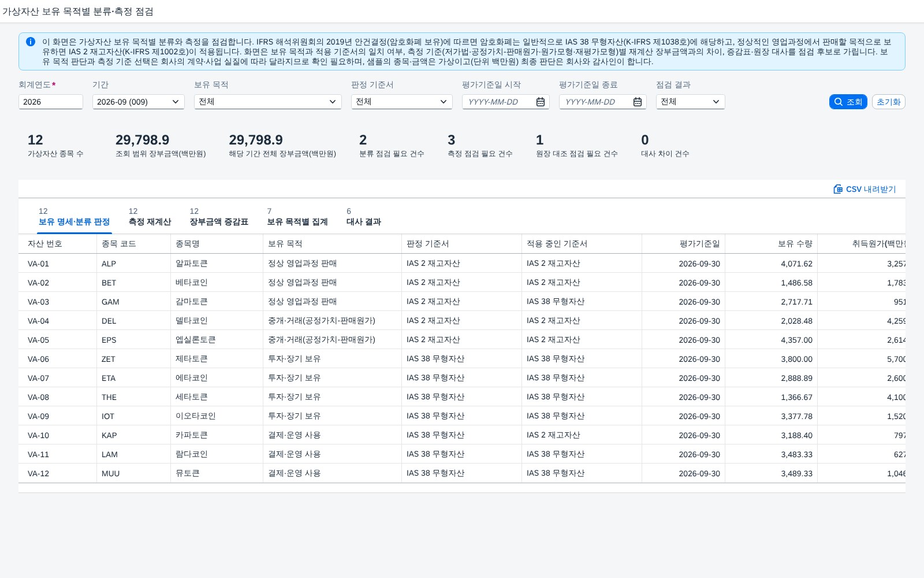The height and width of the screenshot is (578, 924).
Task: Switch to the 대사 결과 tab
Action: coord(364,217)
